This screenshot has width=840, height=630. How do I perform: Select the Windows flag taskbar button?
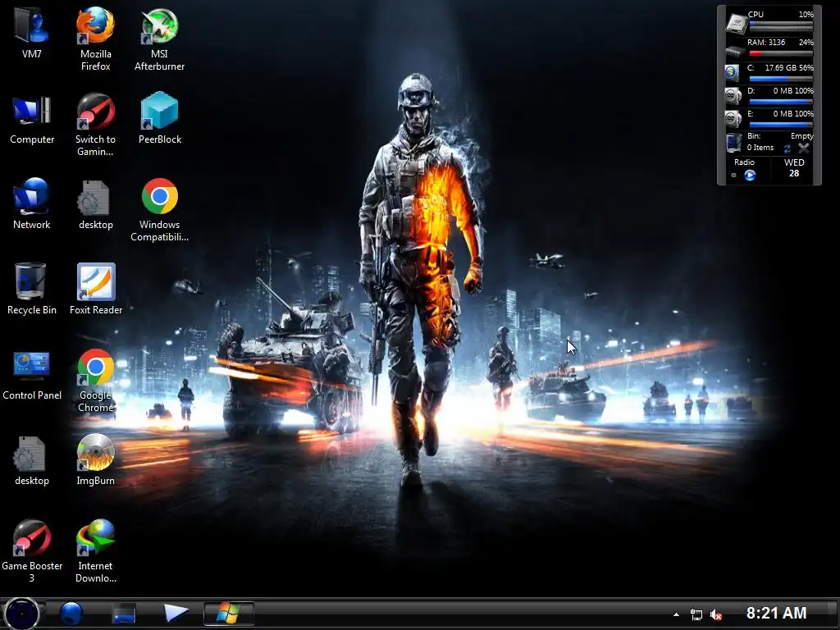(x=229, y=614)
